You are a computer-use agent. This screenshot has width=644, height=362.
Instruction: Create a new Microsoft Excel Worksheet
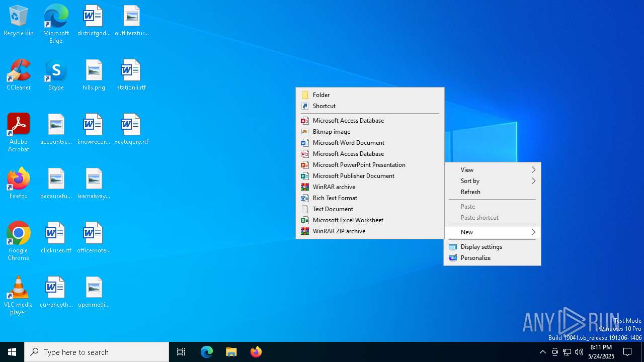coord(370,220)
